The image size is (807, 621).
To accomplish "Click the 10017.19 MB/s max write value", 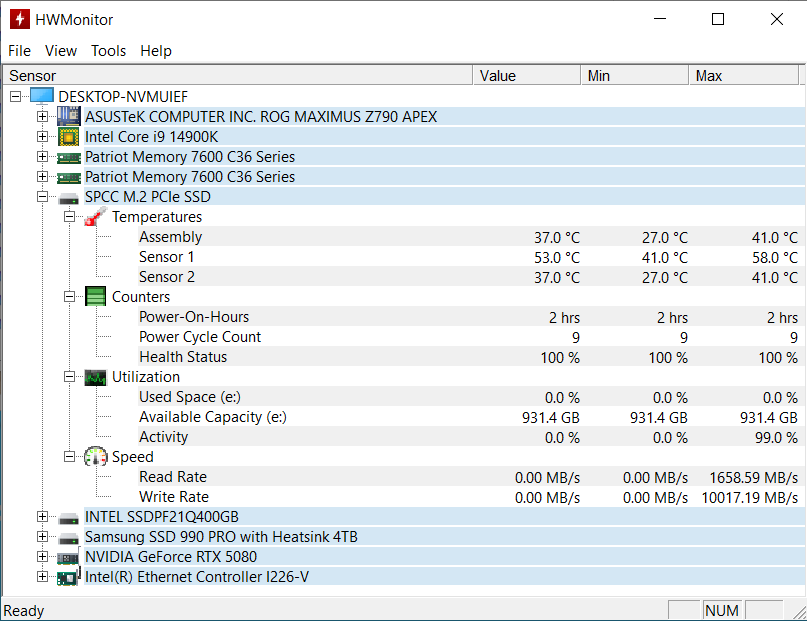I will click(x=749, y=498).
